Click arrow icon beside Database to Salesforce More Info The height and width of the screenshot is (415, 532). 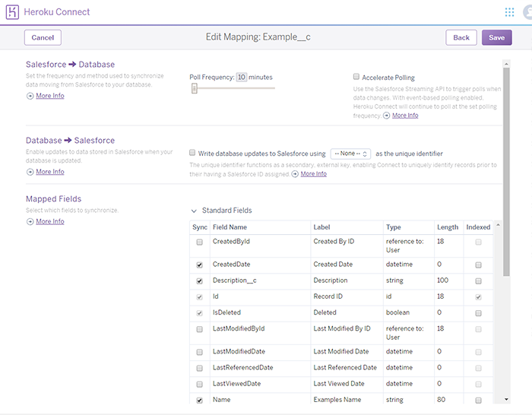[x=30, y=172]
